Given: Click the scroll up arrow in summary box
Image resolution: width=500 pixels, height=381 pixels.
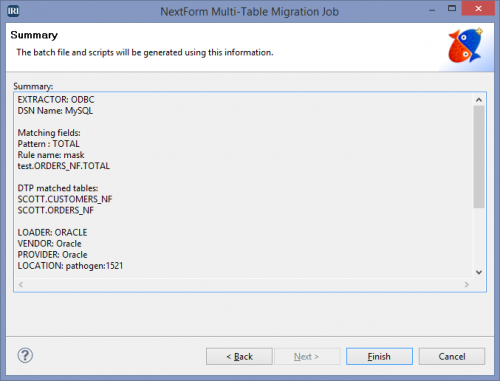Looking at the screenshot, I should (479, 100).
